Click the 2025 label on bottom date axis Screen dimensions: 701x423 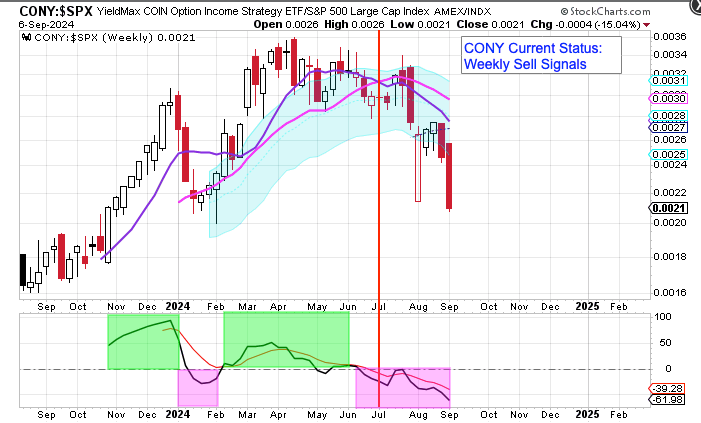coord(588,413)
